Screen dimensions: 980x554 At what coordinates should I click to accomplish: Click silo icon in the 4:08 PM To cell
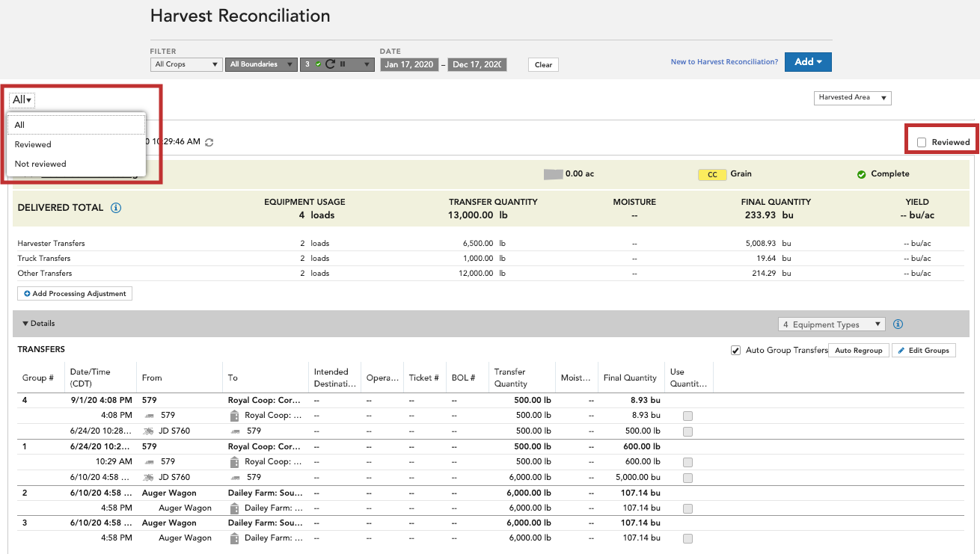(234, 415)
